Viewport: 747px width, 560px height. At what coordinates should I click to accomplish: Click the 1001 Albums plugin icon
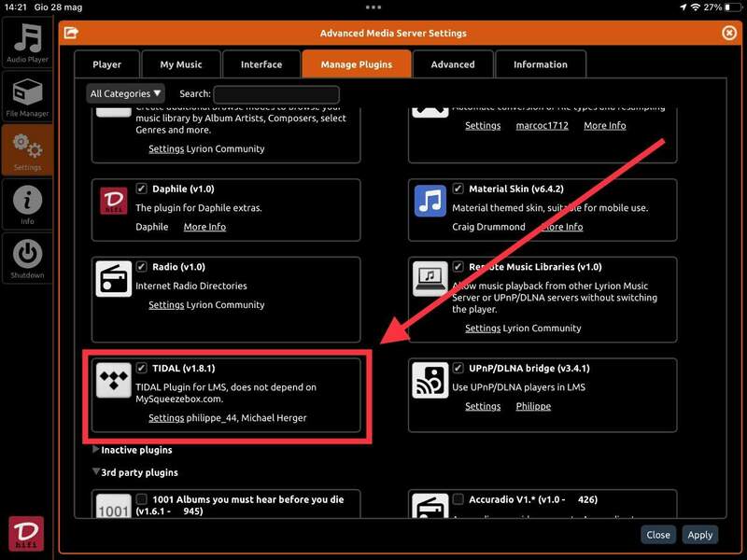coord(113,506)
